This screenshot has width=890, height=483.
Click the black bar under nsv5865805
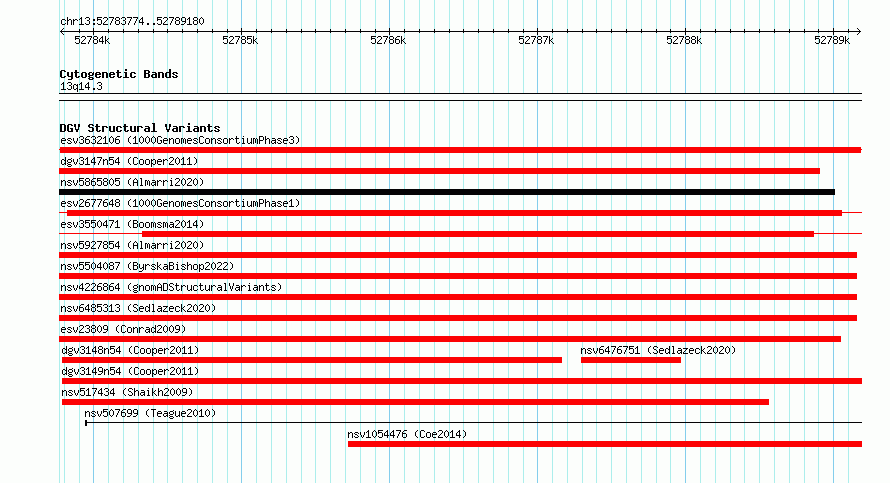(x=447, y=192)
